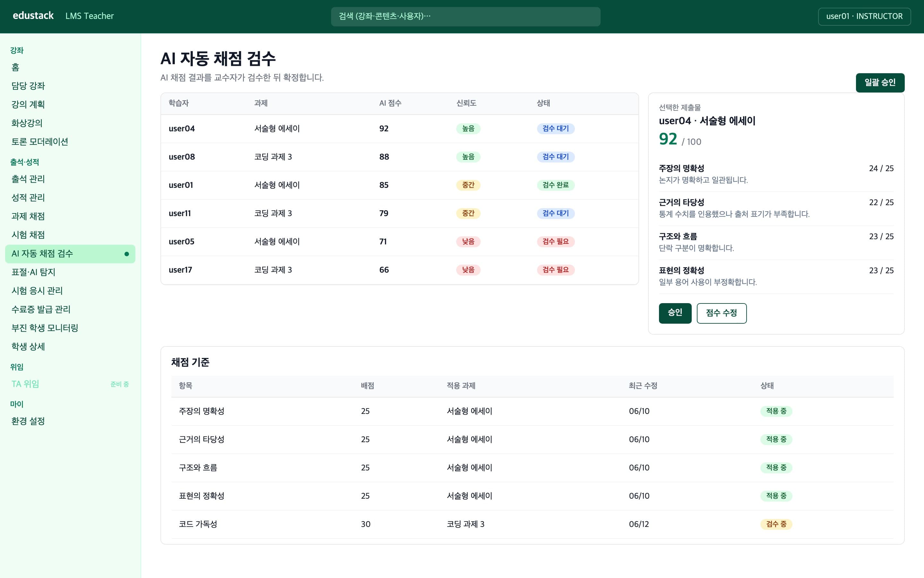Open 강의 계획 sidebar item
Viewport: 924px width, 578px height.
pos(70,104)
